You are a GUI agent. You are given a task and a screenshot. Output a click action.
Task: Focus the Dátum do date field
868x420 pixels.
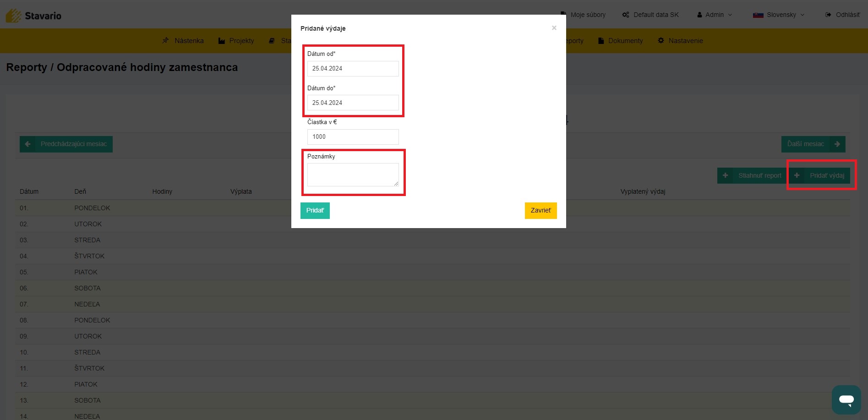point(353,103)
